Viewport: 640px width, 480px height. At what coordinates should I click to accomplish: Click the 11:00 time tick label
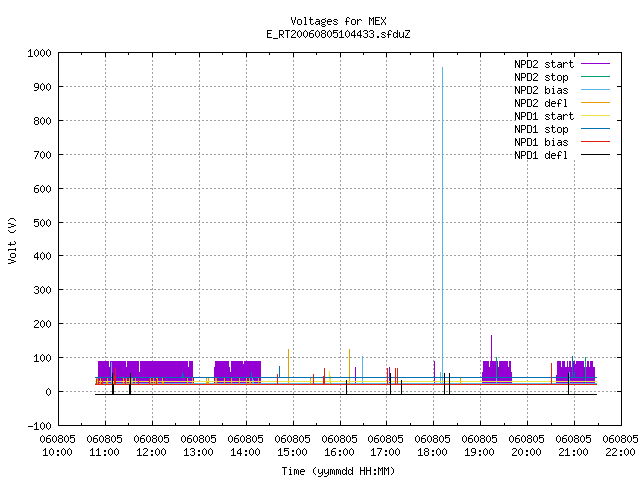[104, 452]
